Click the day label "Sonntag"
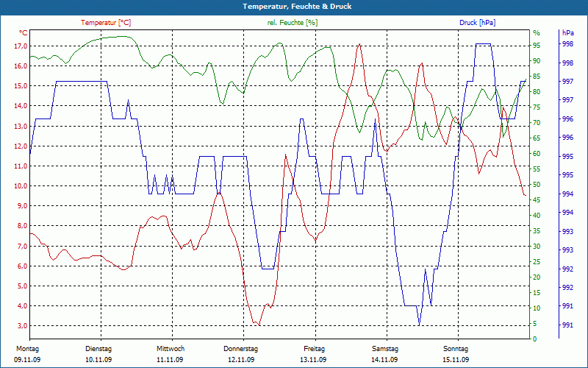The height and width of the screenshot is (368, 588). tap(456, 349)
